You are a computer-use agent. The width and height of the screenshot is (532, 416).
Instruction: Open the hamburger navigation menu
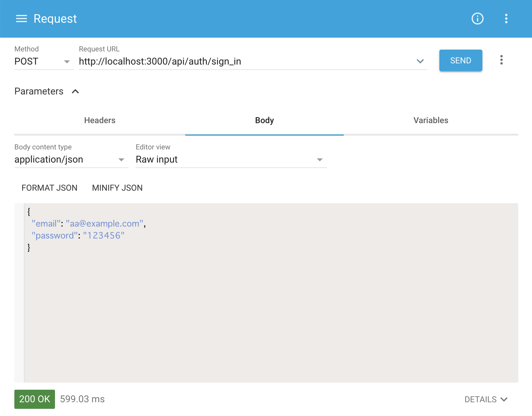(x=21, y=19)
